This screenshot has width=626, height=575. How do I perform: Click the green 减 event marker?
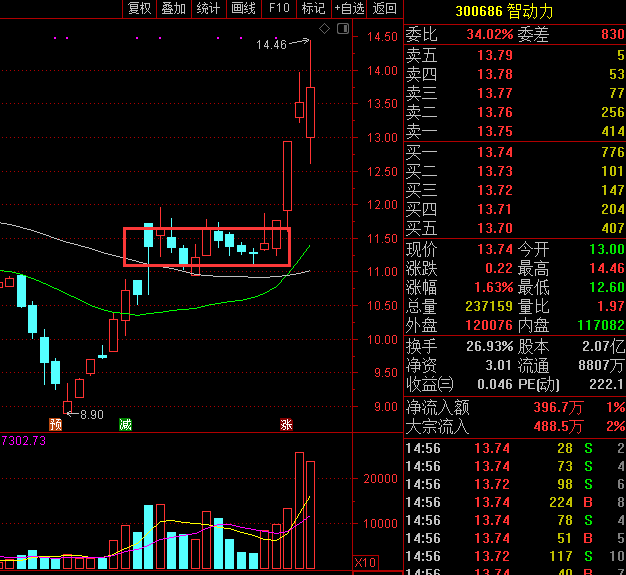[x=125, y=424]
